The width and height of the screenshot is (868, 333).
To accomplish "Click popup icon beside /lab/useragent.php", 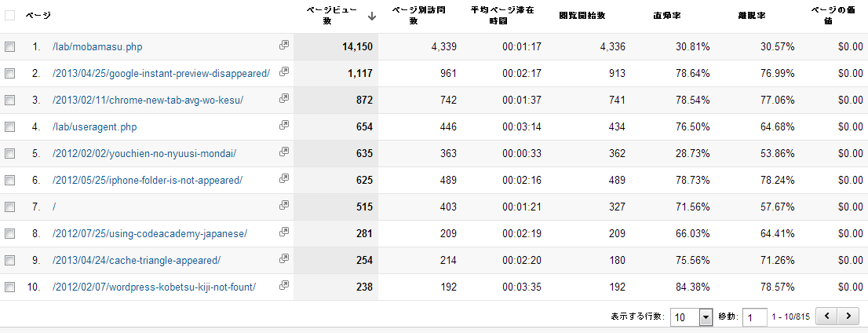I will click(284, 126).
